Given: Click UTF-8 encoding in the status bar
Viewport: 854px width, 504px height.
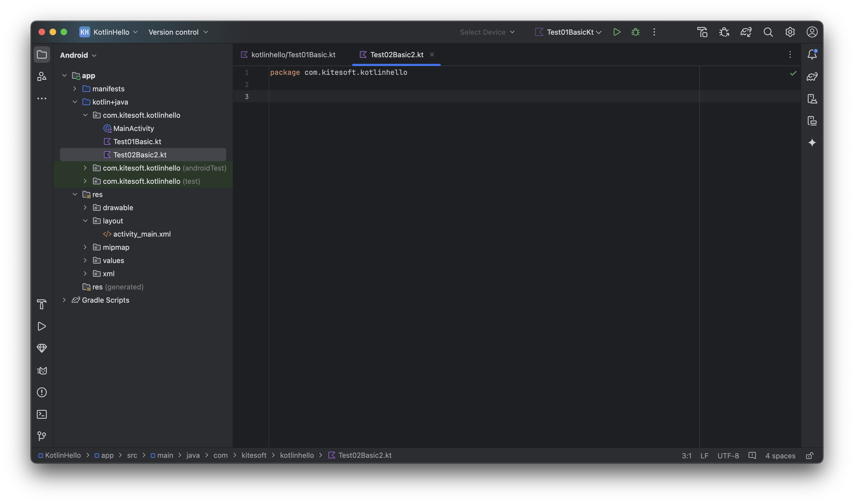Looking at the screenshot, I should coord(728,456).
